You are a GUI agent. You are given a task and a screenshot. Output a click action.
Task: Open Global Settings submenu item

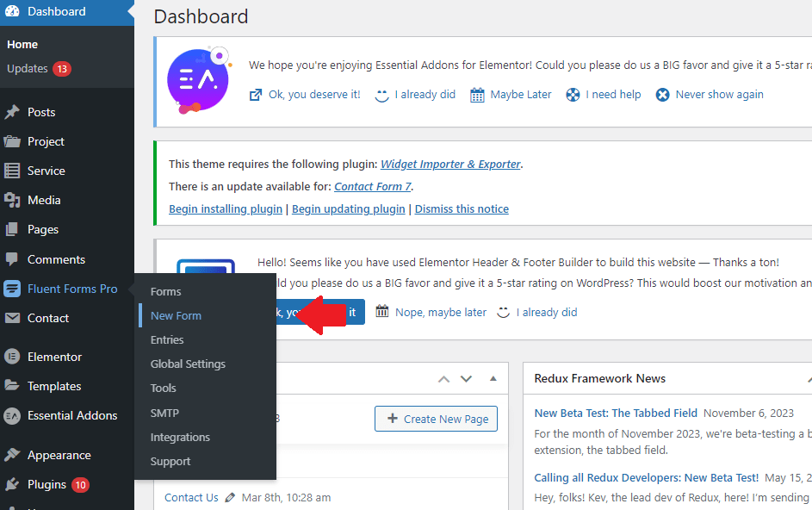[x=188, y=364]
